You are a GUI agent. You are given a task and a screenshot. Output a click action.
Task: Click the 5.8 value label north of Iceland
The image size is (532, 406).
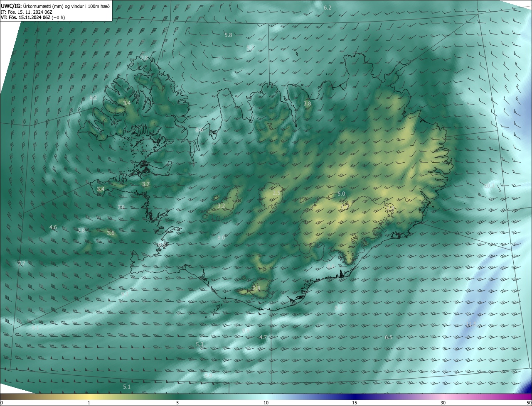228,35
